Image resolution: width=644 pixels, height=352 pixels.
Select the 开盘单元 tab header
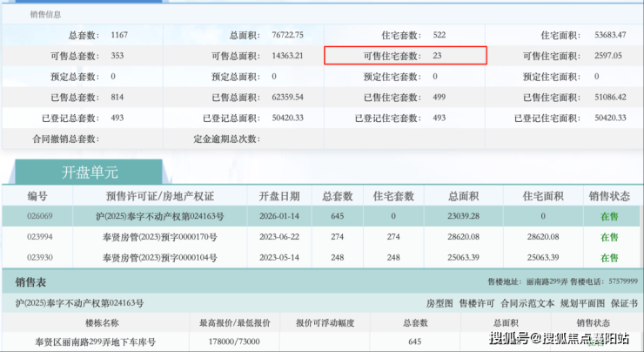(90, 172)
